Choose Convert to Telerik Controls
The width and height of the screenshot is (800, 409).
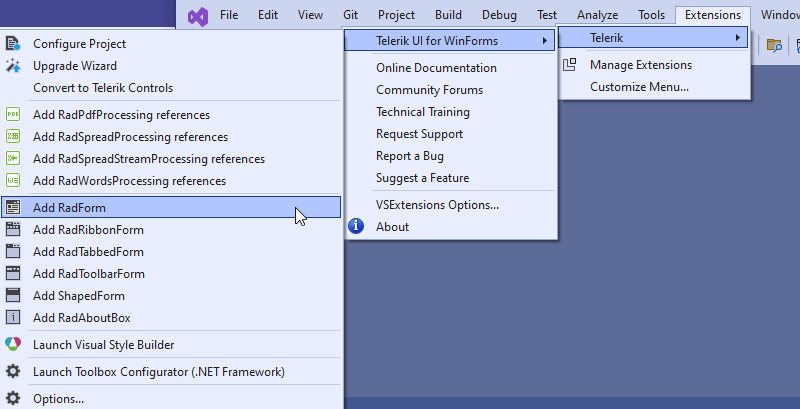pos(103,88)
